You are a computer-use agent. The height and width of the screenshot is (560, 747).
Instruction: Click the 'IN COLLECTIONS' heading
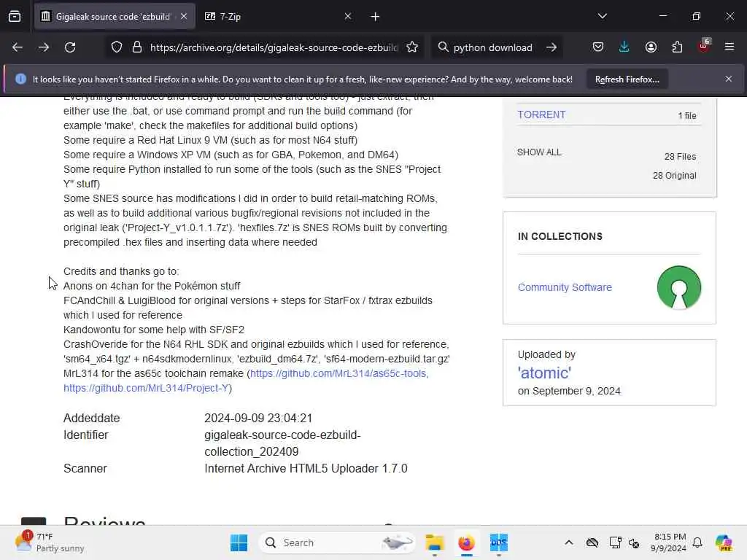(x=560, y=237)
